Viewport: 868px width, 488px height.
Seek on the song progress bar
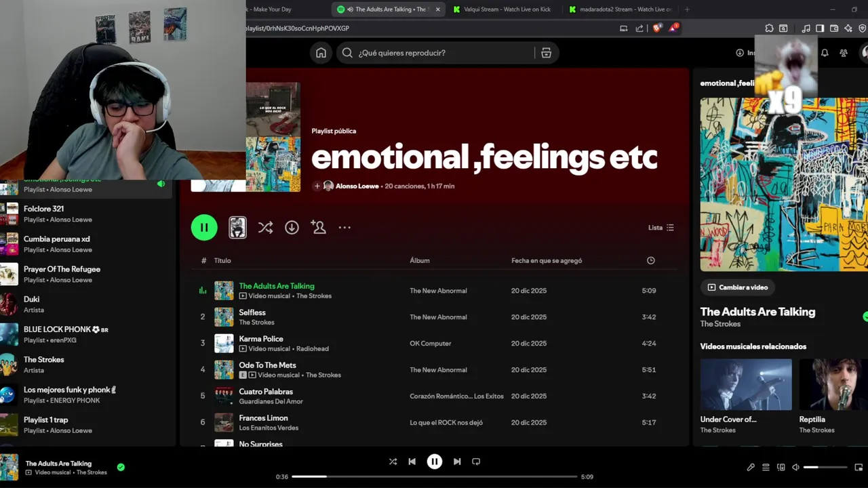(435, 476)
